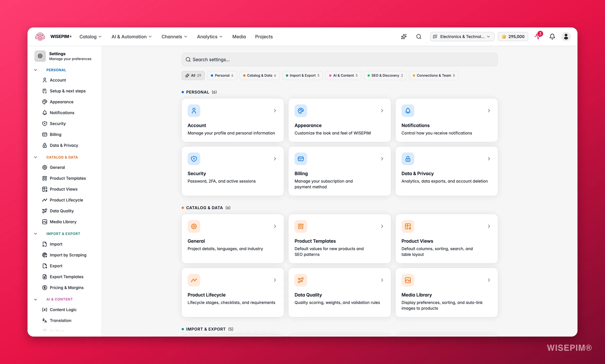This screenshot has width=605, height=364.
Task: Click the Product Views card table icon
Action: click(x=408, y=226)
